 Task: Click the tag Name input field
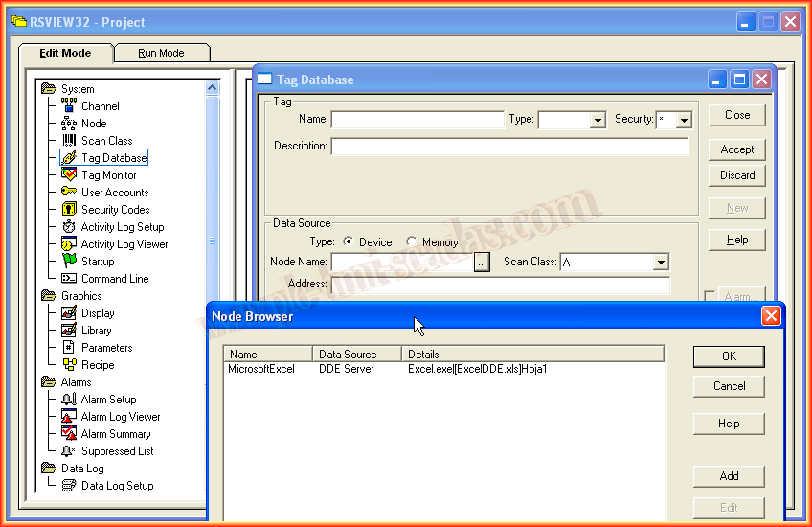point(417,120)
